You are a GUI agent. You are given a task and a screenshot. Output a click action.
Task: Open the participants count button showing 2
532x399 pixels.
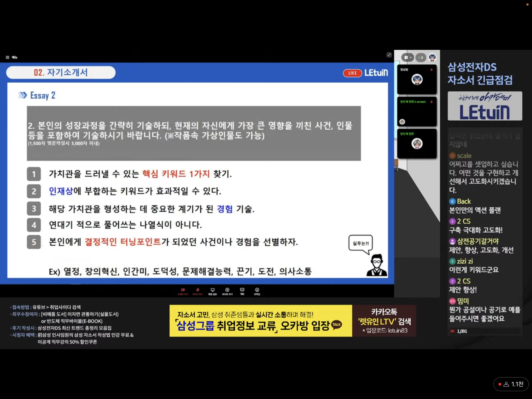421,57
